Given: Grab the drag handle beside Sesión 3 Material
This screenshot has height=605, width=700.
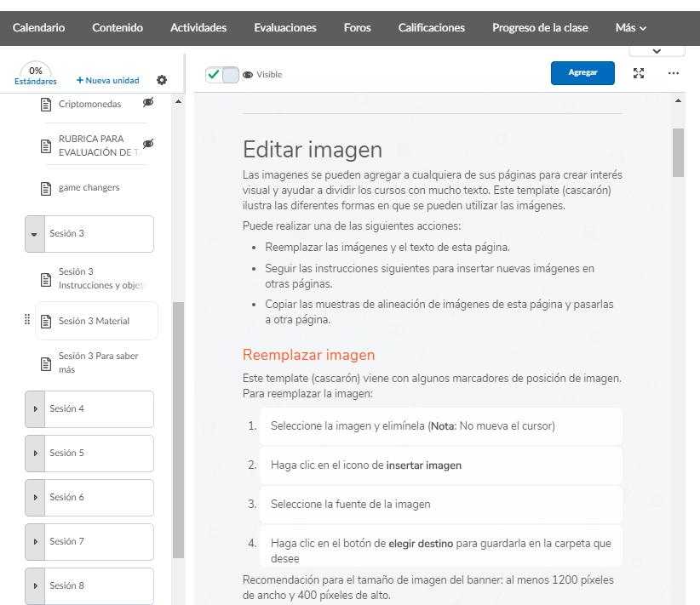Looking at the screenshot, I should [26, 321].
